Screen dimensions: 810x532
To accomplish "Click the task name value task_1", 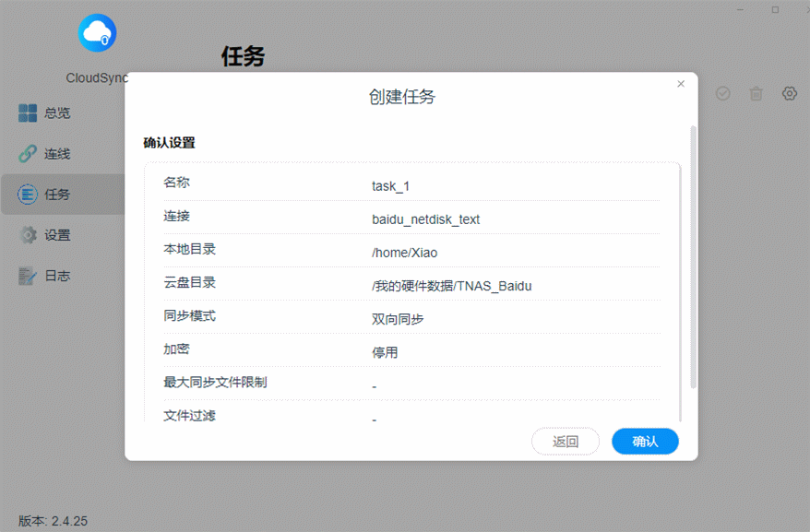I will coord(390,186).
